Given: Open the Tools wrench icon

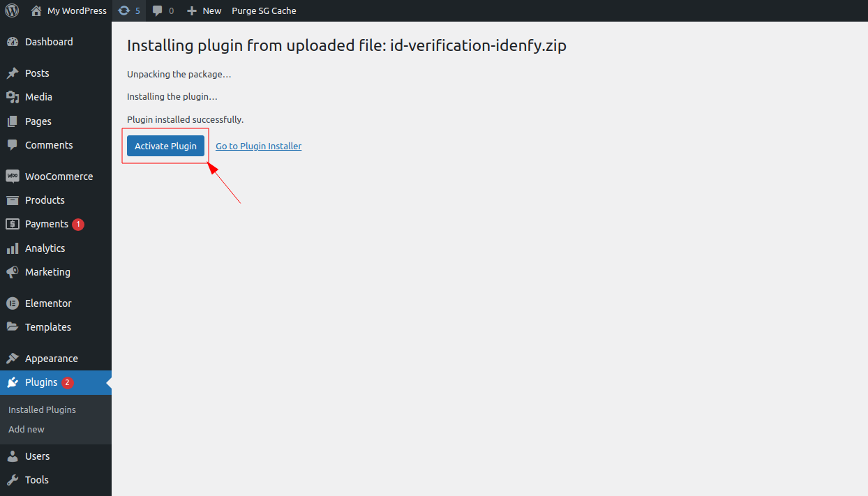Looking at the screenshot, I should pos(13,480).
